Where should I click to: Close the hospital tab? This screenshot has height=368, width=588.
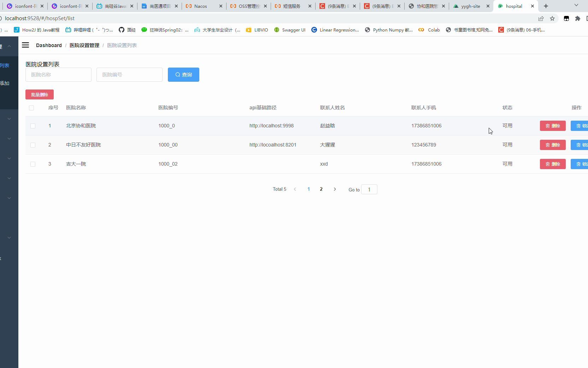coord(533,6)
